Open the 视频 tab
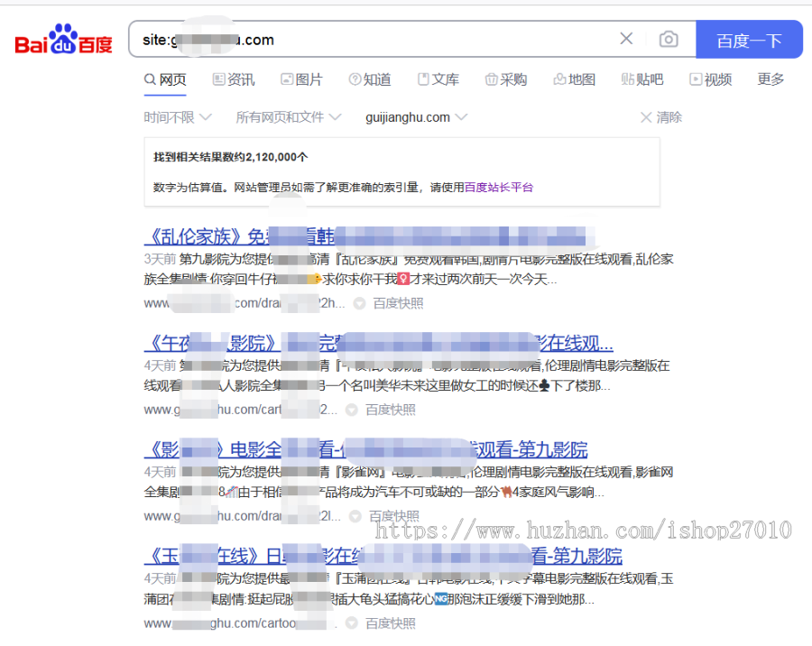Screen dimensions: 812x646 [711, 79]
